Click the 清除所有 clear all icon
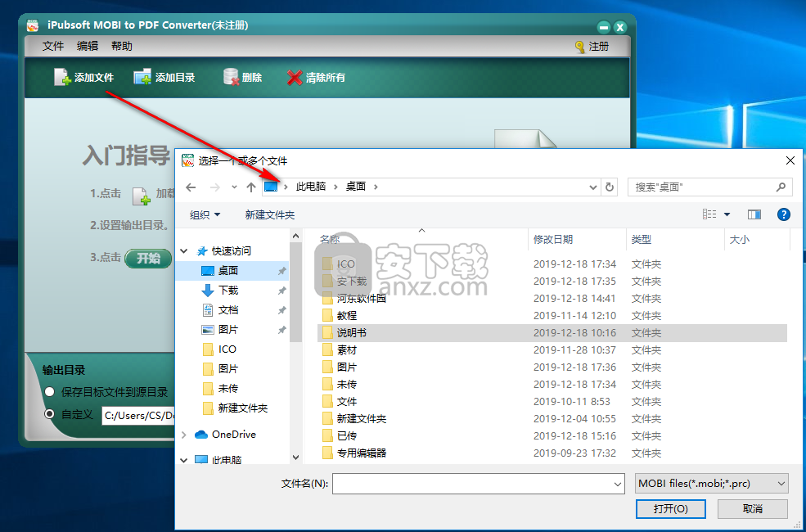This screenshot has height=532, width=806. click(x=295, y=78)
